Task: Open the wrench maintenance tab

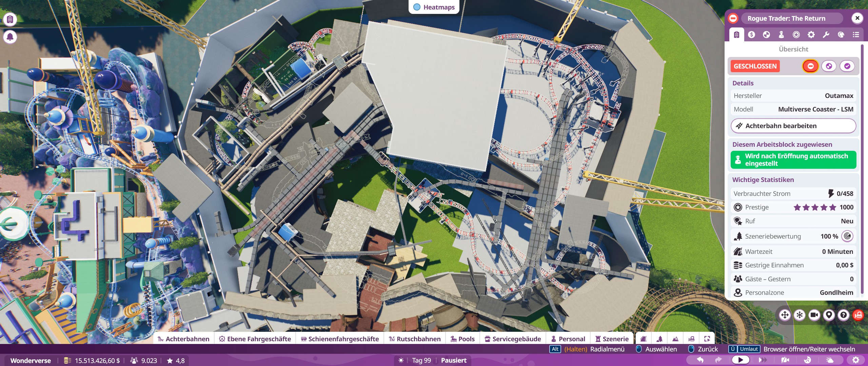Action: [x=826, y=35]
